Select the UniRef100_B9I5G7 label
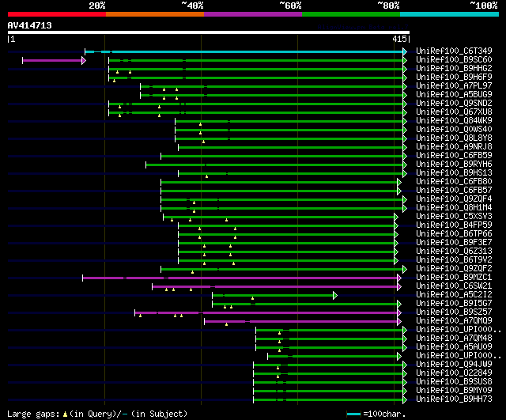This screenshot has height=420, width=506. [454, 304]
